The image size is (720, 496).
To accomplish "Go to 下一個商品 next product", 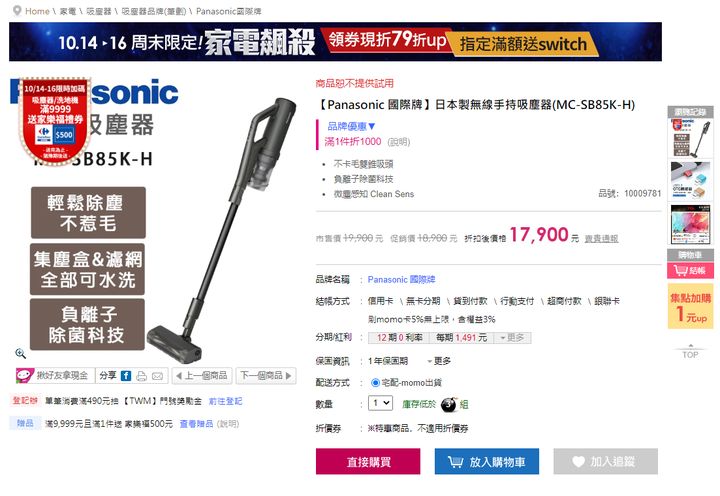I will coord(266,376).
